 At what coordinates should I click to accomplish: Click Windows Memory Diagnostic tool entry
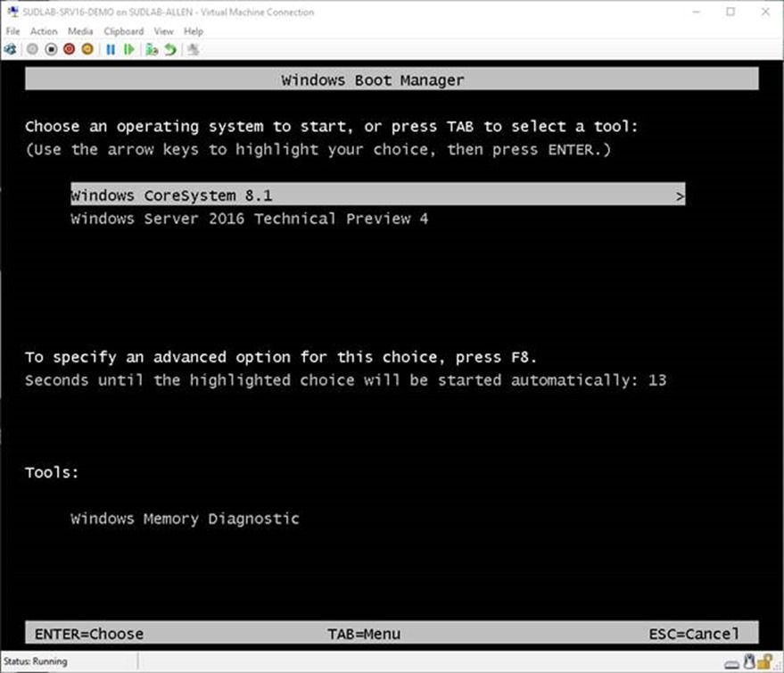click(185, 519)
